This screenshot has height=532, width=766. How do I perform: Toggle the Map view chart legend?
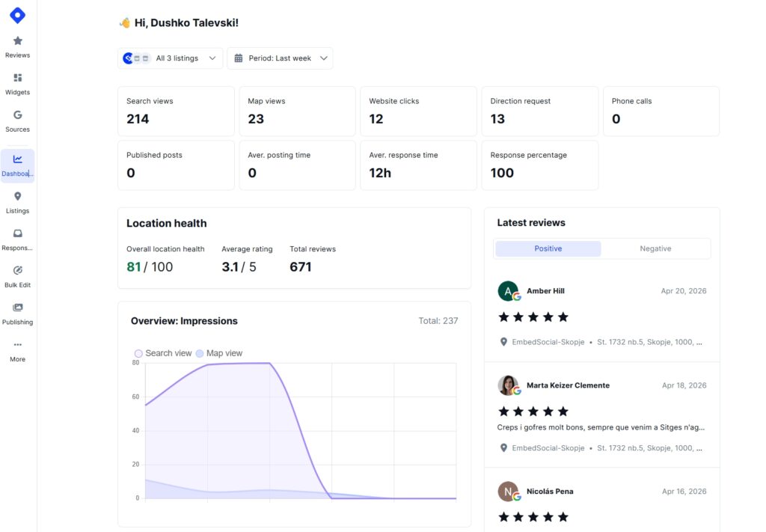(218, 353)
